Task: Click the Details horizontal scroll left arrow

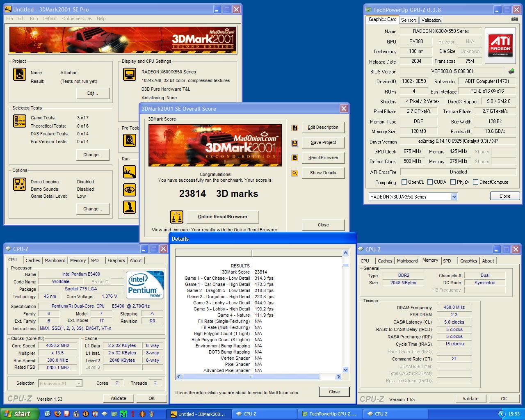Action: 179,377
